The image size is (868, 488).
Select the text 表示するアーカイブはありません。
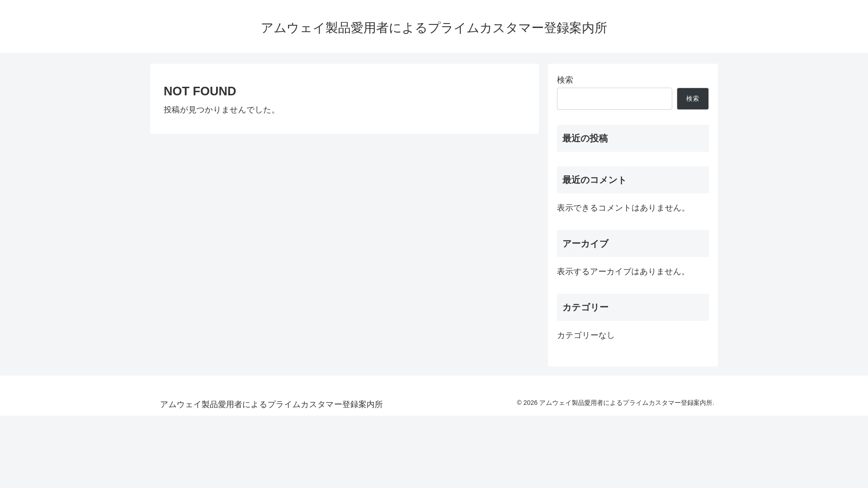click(623, 272)
